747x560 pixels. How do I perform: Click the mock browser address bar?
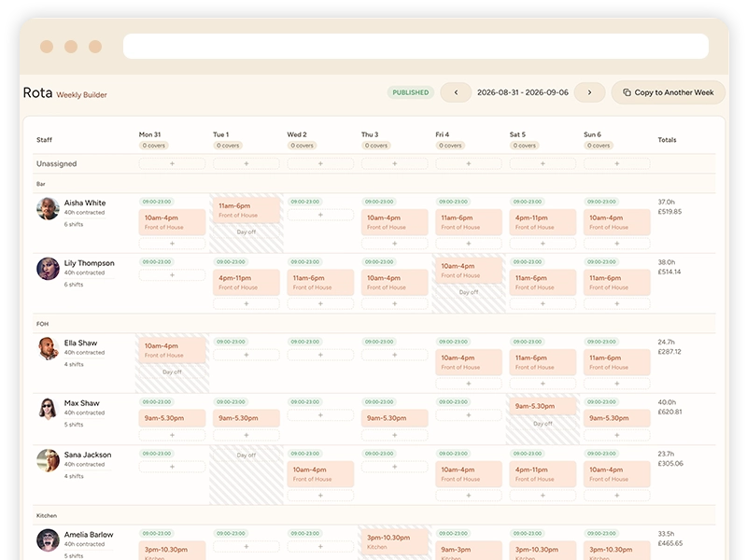pyautogui.click(x=416, y=46)
